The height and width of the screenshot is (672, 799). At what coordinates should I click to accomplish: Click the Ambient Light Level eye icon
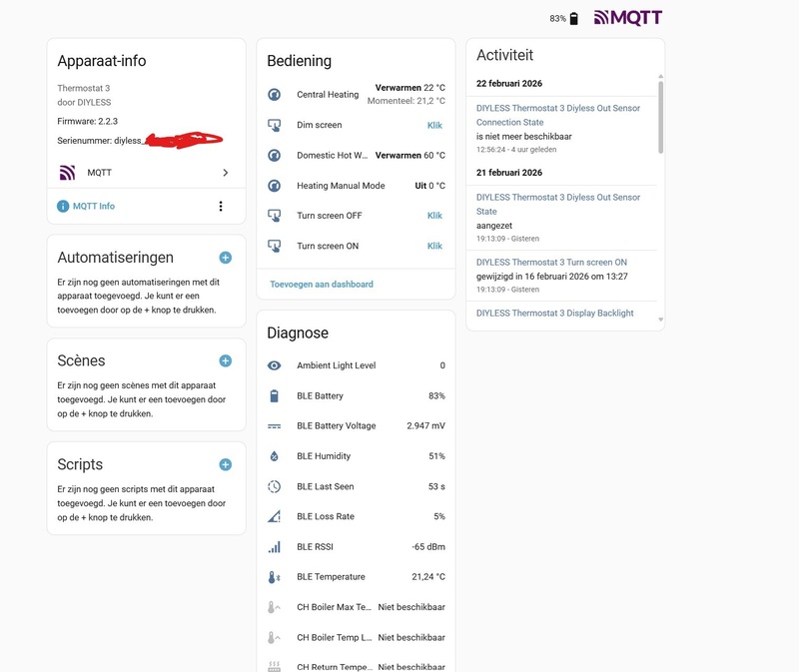(275, 365)
